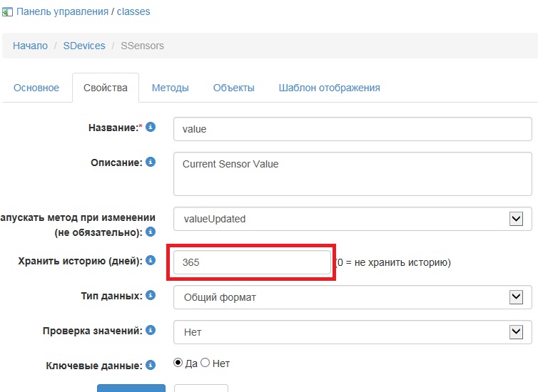
Task: Click info icon next to Хранить историю
Action: click(x=151, y=261)
